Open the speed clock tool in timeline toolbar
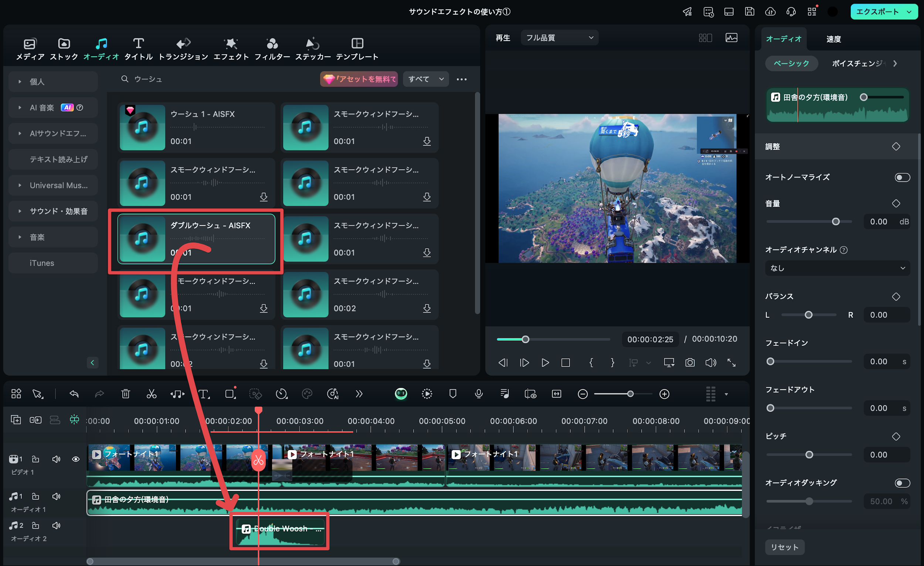This screenshot has width=924, height=566. pos(281,393)
